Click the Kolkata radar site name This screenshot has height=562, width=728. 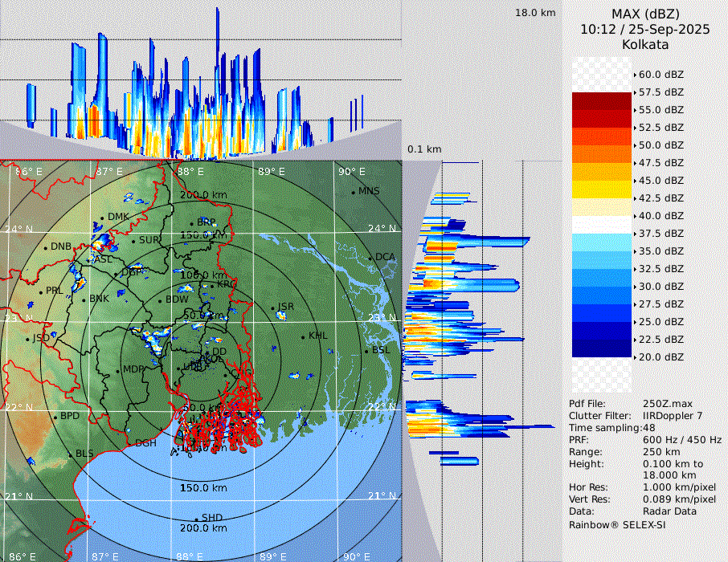click(645, 44)
